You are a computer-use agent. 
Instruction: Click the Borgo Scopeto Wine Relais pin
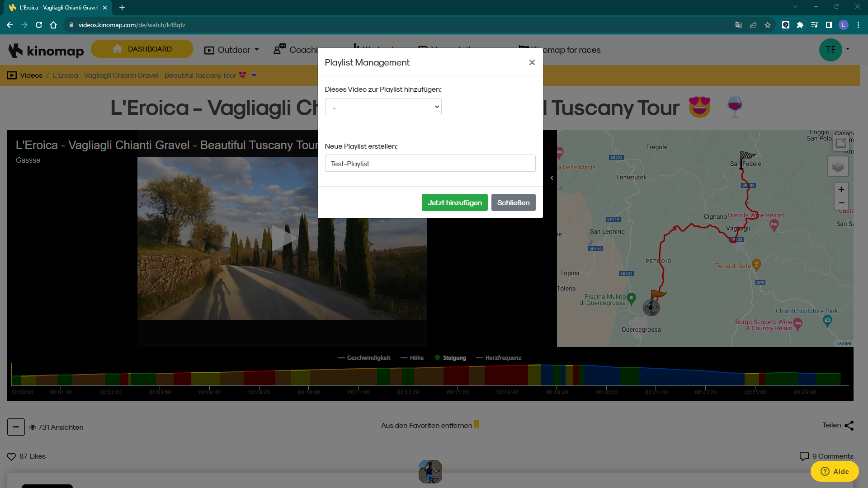tap(798, 324)
